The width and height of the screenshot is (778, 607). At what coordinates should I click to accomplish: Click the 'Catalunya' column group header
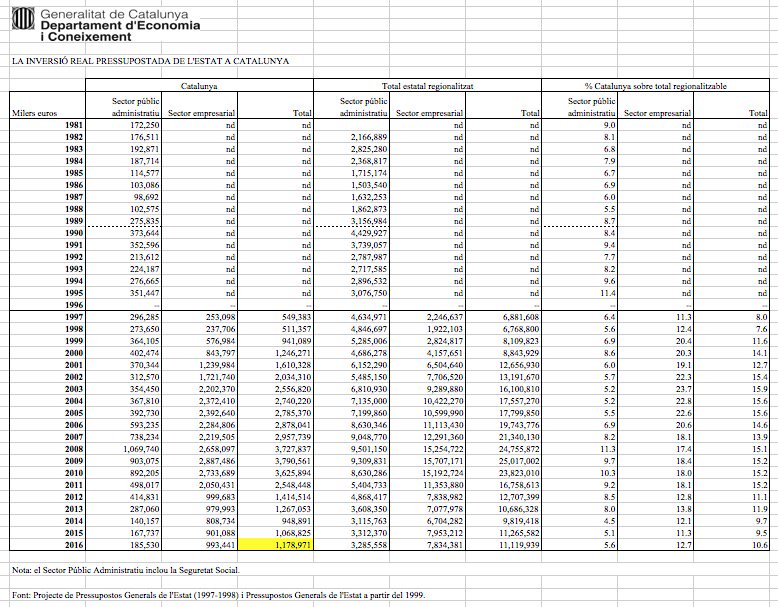coord(199,86)
